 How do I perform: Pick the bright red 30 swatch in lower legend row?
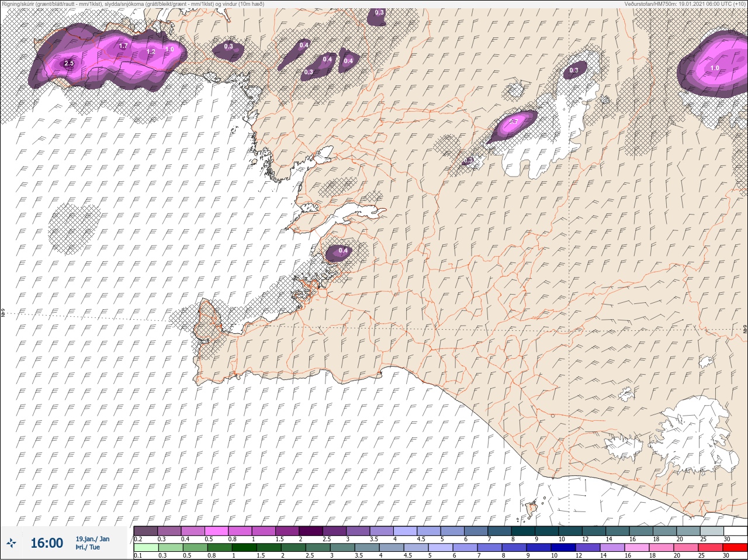[x=735, y=548]
